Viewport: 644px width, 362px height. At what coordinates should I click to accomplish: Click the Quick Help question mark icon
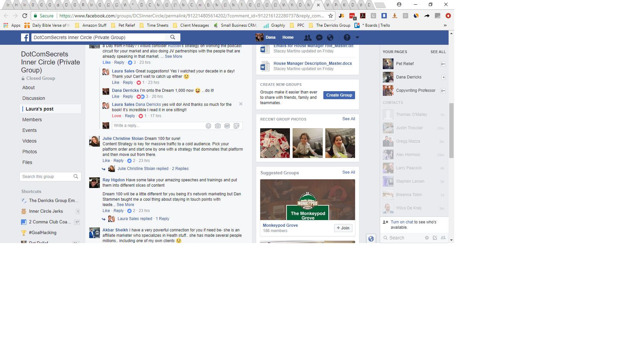[347, 37]
